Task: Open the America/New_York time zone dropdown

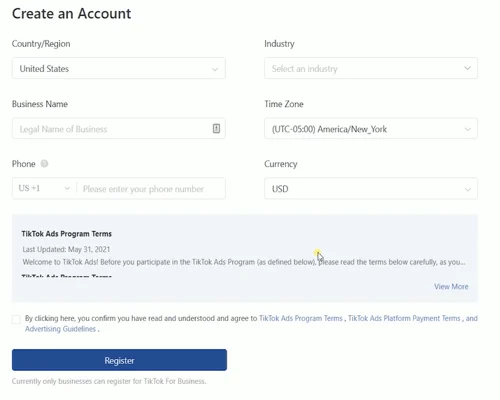Action: [x=371, y=128]
